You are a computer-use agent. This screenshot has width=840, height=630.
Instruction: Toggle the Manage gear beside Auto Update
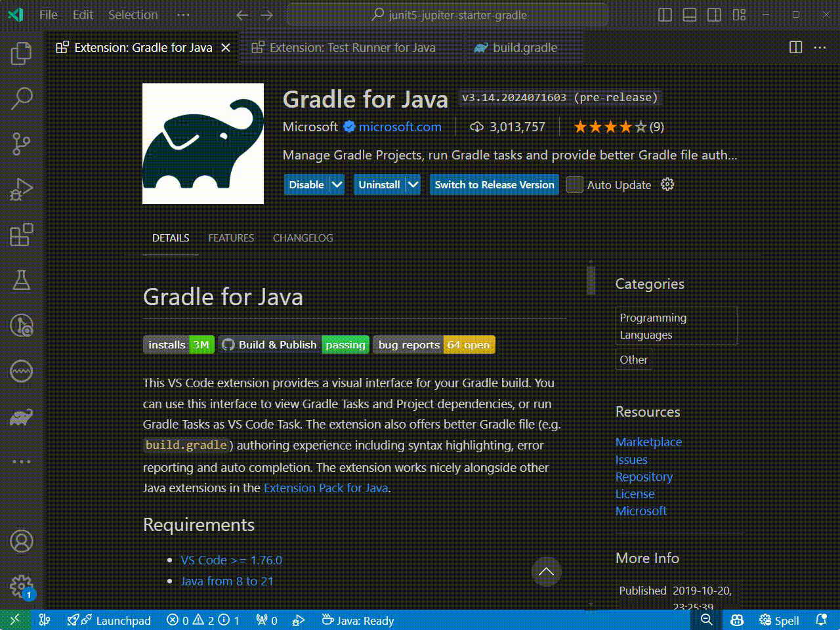coord(667,184)
